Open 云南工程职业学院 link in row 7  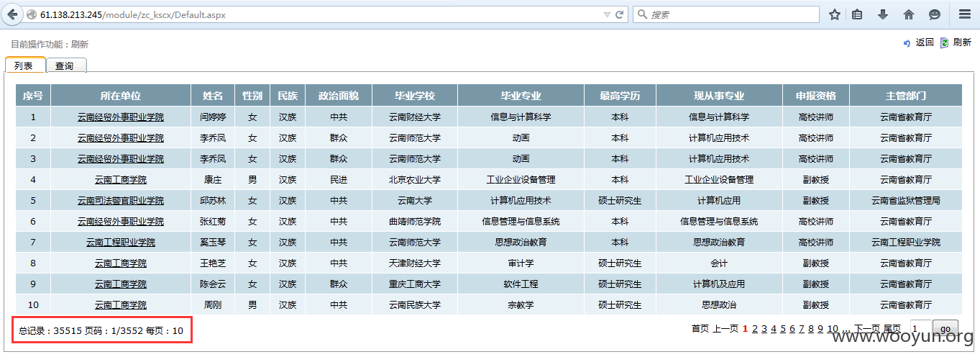[121, 242]
